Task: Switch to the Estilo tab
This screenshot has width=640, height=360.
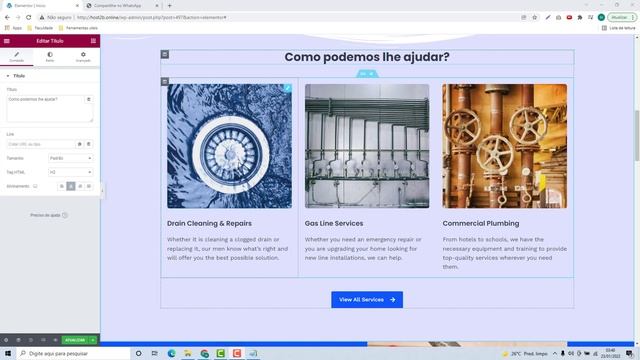Action: [50, 57]
